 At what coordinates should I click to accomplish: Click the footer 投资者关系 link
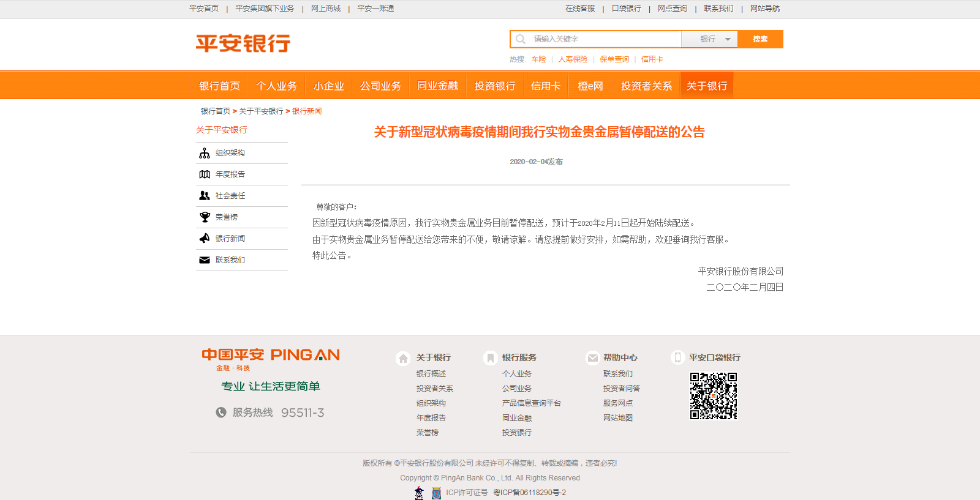[x=435, y=389]
